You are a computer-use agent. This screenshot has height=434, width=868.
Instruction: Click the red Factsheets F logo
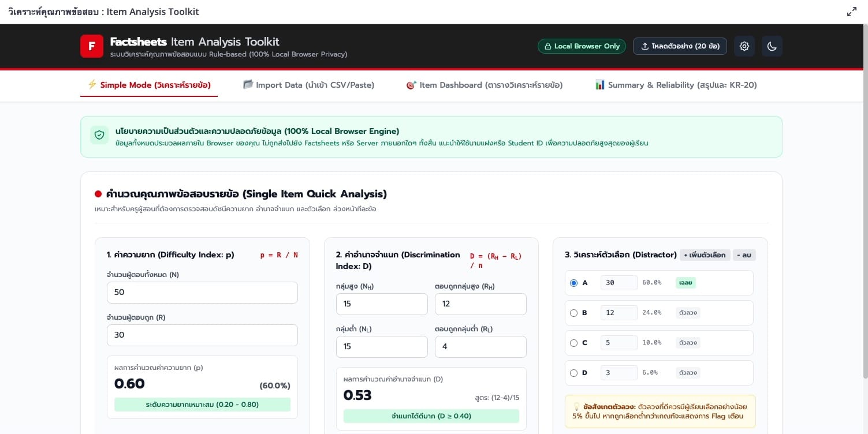(92, 46)
